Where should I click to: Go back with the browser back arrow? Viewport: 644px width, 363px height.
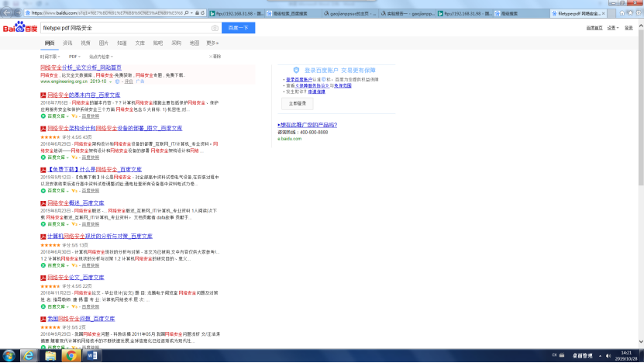pos(6,12)
